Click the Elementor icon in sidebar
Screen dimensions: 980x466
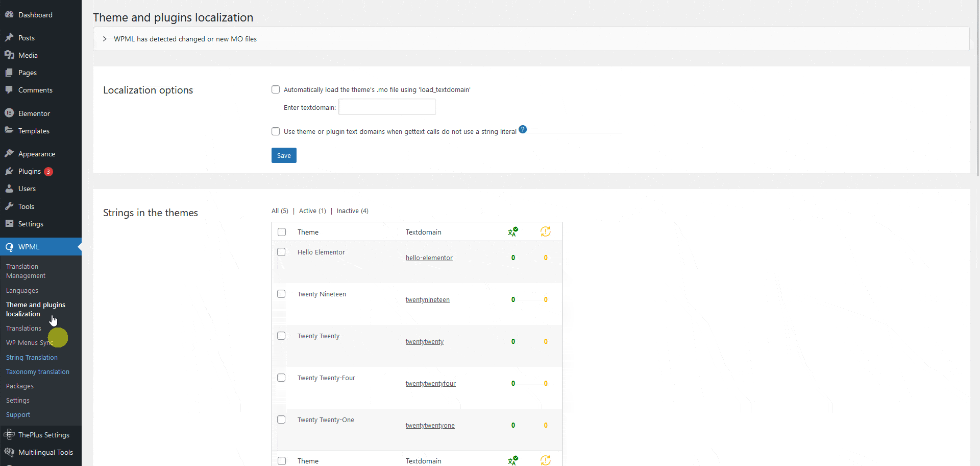click(x=9, y=113)
